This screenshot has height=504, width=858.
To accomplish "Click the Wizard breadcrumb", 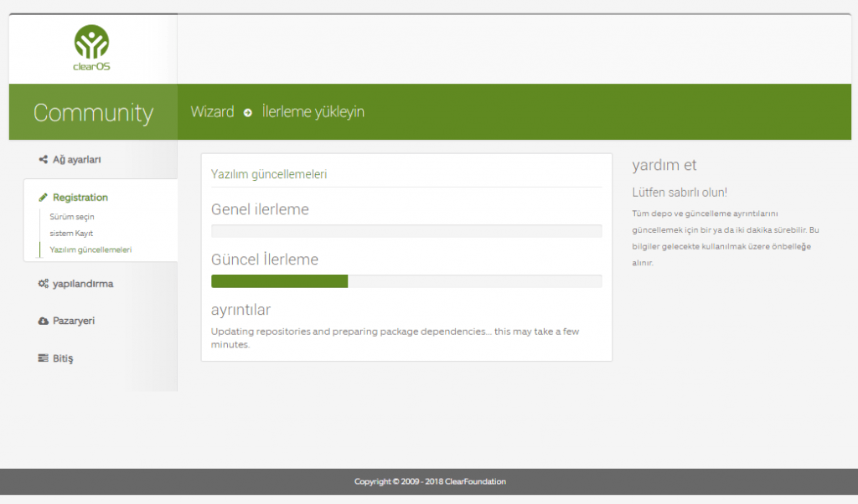I will pyautogui.click(x=212, y=111).
